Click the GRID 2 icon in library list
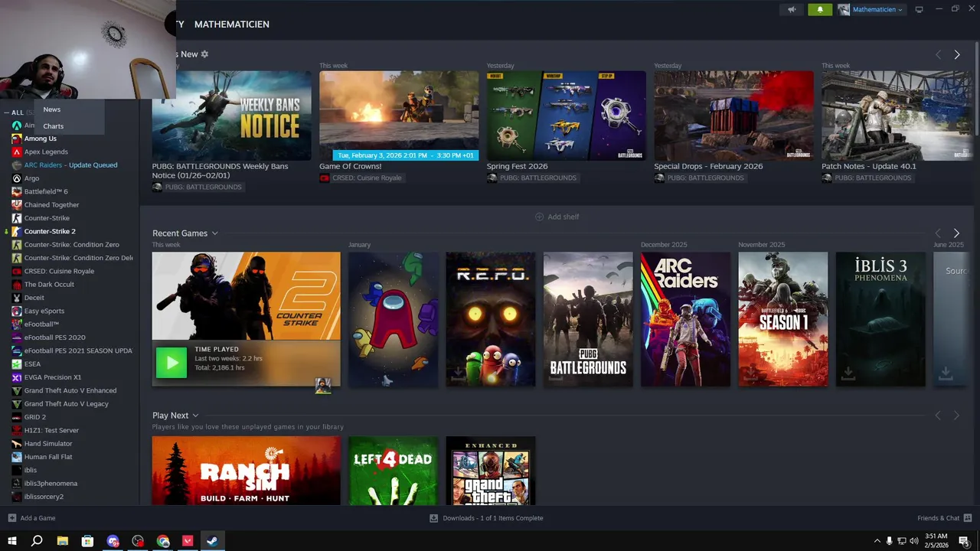The image size is (980, 551). [16, 417]
